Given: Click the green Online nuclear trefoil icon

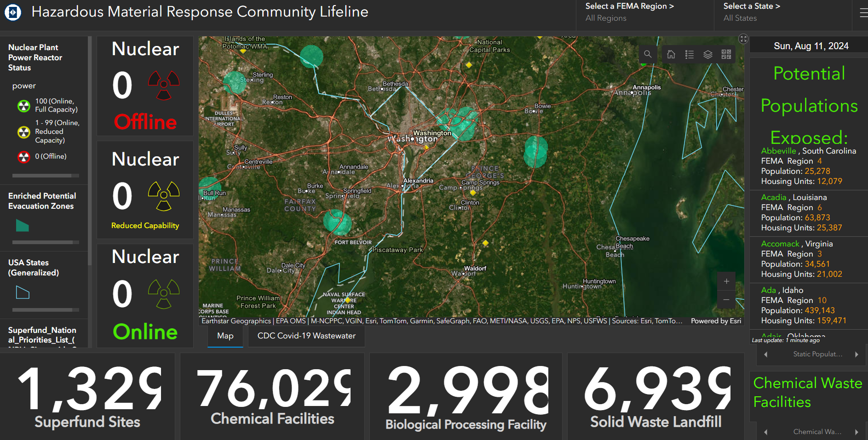Looking at the screenshot, I should coord(164,294).
